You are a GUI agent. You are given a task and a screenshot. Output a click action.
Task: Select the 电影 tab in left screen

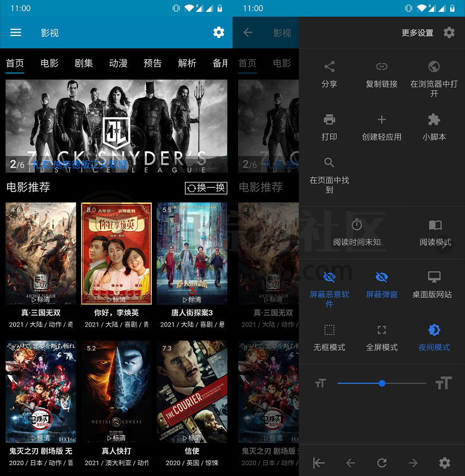pyautogui.click(x=49, y=63)
